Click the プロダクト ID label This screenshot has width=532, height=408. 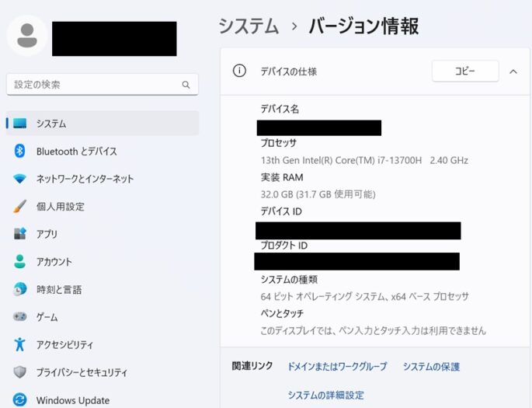[x=284, y=245]
